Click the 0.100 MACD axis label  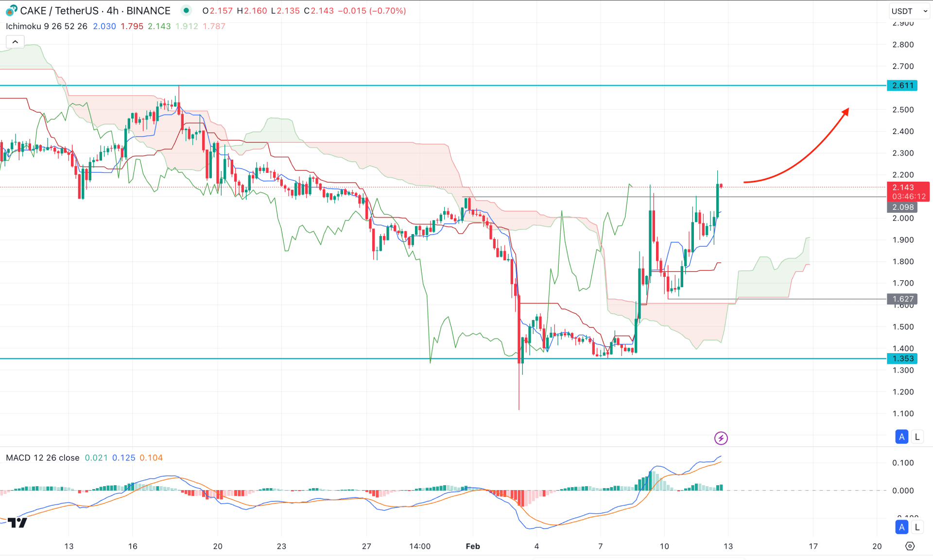(903, 463)
